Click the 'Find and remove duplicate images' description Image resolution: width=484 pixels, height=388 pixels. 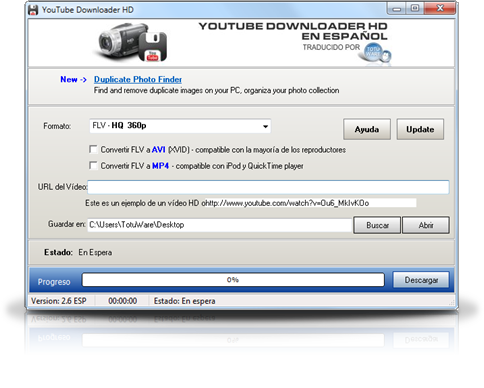(216, 90)
